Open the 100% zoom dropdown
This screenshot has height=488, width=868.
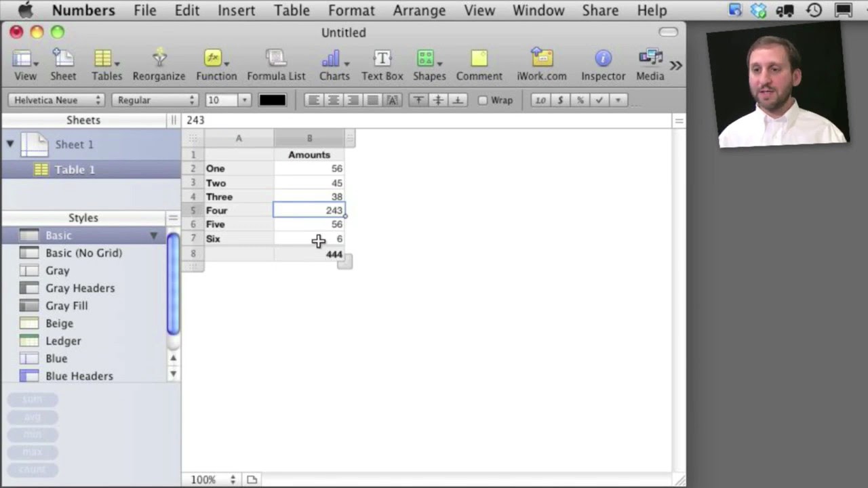click(x=213, y=479)
